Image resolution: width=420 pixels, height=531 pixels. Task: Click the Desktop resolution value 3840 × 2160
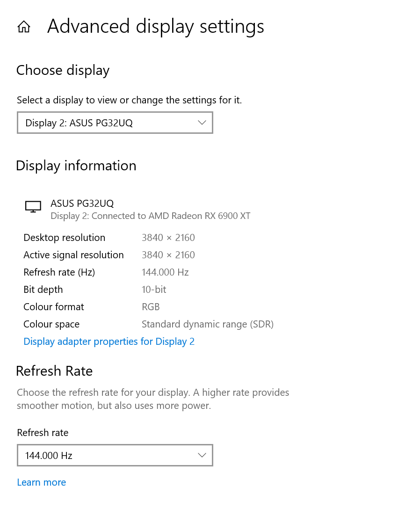[x=168, y=238]
